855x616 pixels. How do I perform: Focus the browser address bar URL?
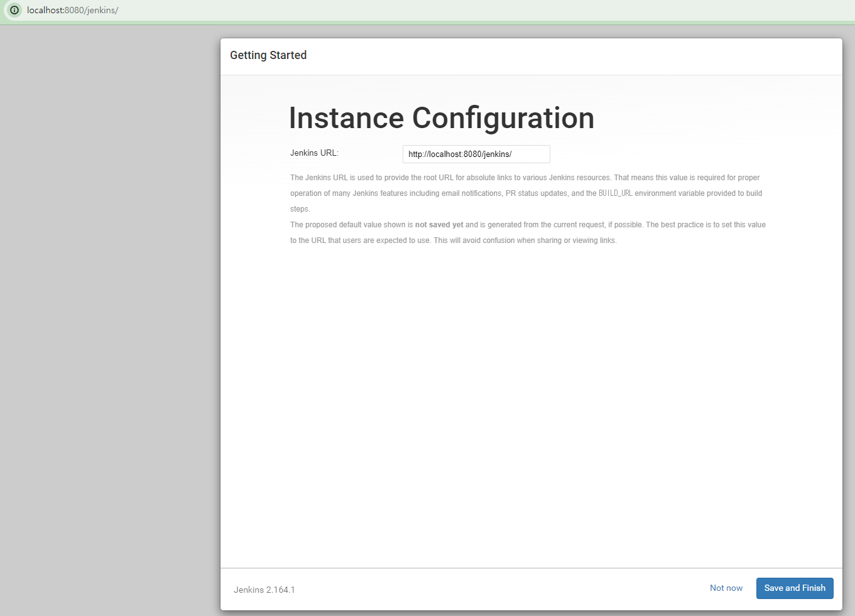point(72,10)
